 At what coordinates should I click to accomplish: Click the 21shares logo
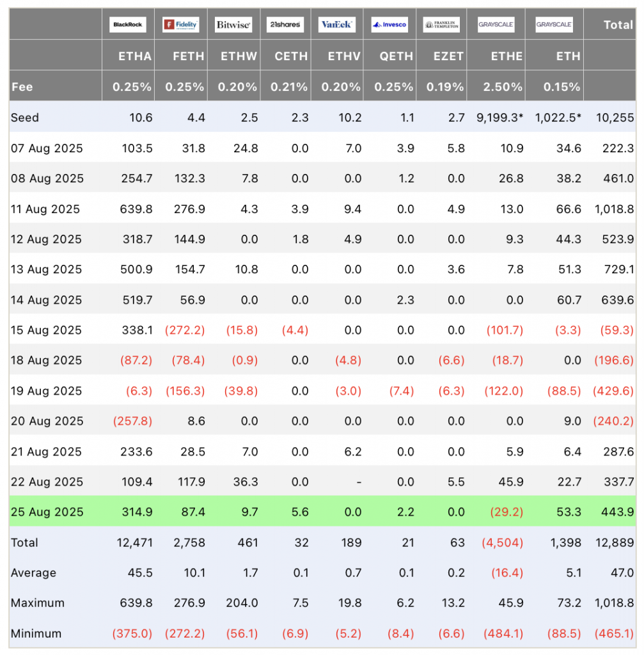coord(285,25)
